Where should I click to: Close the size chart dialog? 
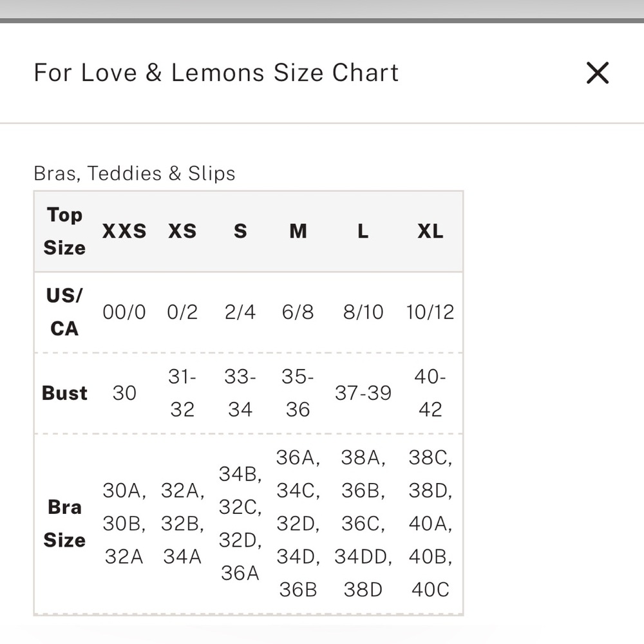pyautogui.click(x=598, y=73)
